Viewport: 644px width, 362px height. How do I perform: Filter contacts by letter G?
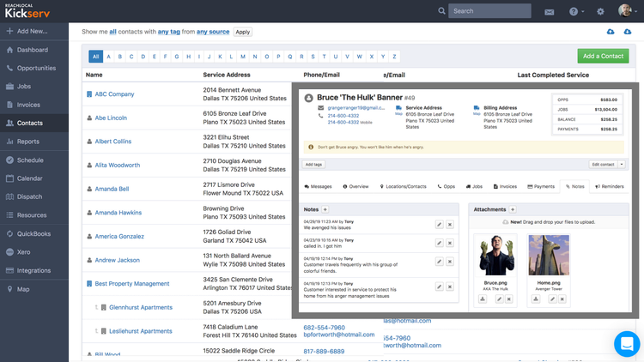[x=177, y=57]
